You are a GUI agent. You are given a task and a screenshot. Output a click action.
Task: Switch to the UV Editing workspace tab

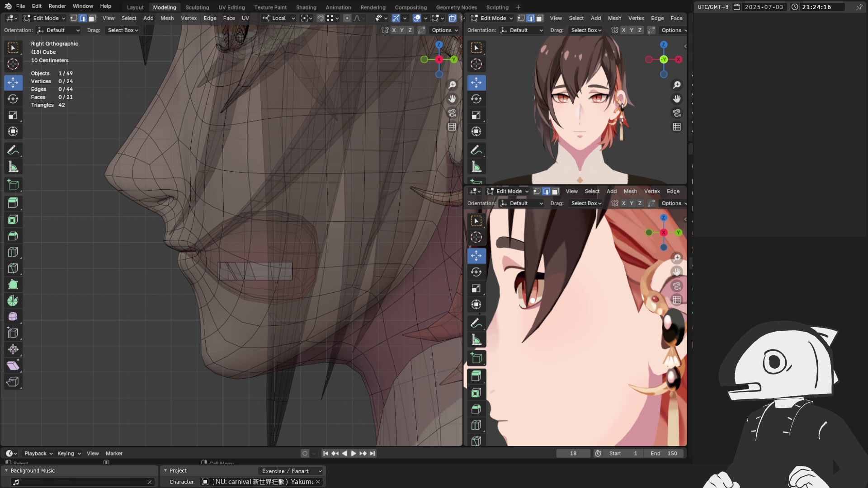click(231, 7)
